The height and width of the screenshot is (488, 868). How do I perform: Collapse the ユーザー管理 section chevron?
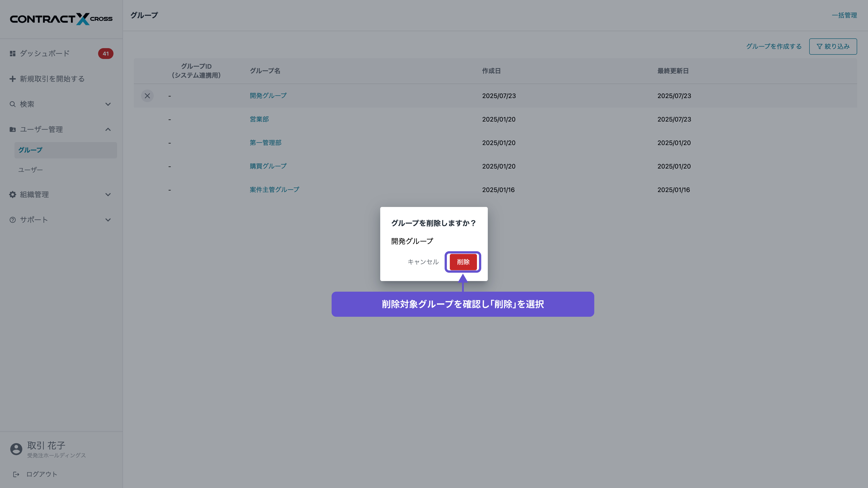click(x=108, y=129)
